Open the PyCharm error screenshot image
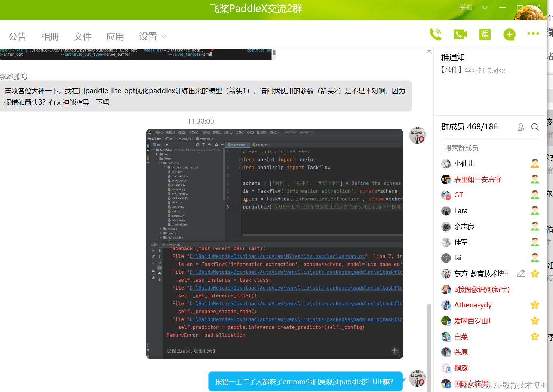 274,244
